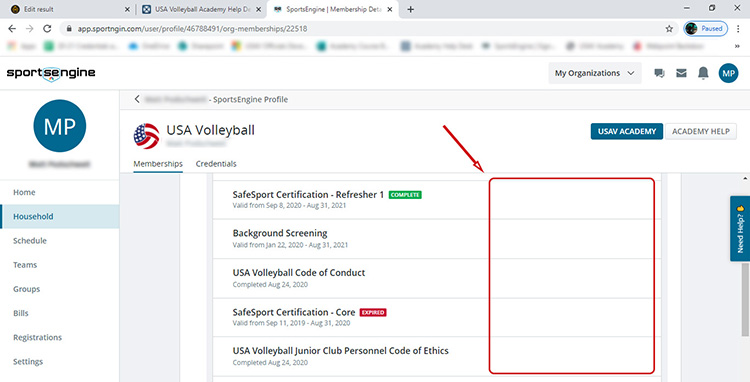Image resolution: width=750 pixels, height=382 pixels.
Task: Open the chat messages icon in header
Action: click(x=659, y=73)
